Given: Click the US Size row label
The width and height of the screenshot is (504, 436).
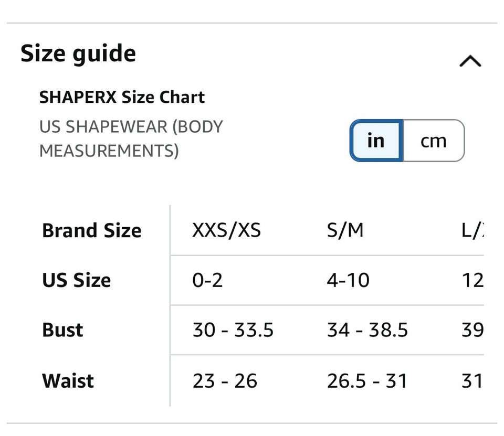Looking at the screenshot, I should click(76, 280).
